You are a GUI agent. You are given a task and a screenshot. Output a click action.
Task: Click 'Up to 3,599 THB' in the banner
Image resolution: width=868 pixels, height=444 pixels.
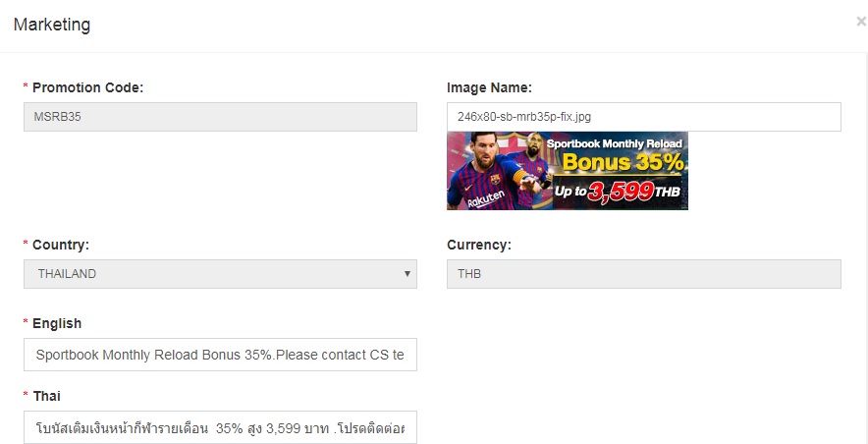coord(618,192)
